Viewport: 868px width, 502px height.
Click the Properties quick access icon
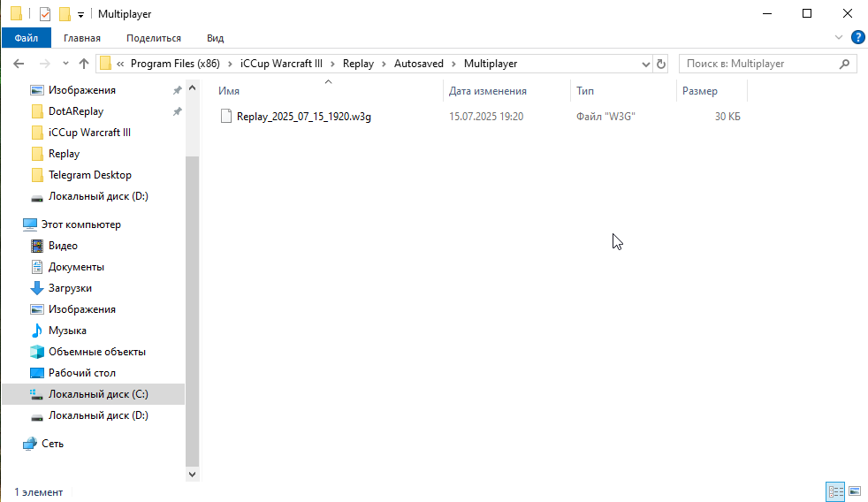coord(45,14)
